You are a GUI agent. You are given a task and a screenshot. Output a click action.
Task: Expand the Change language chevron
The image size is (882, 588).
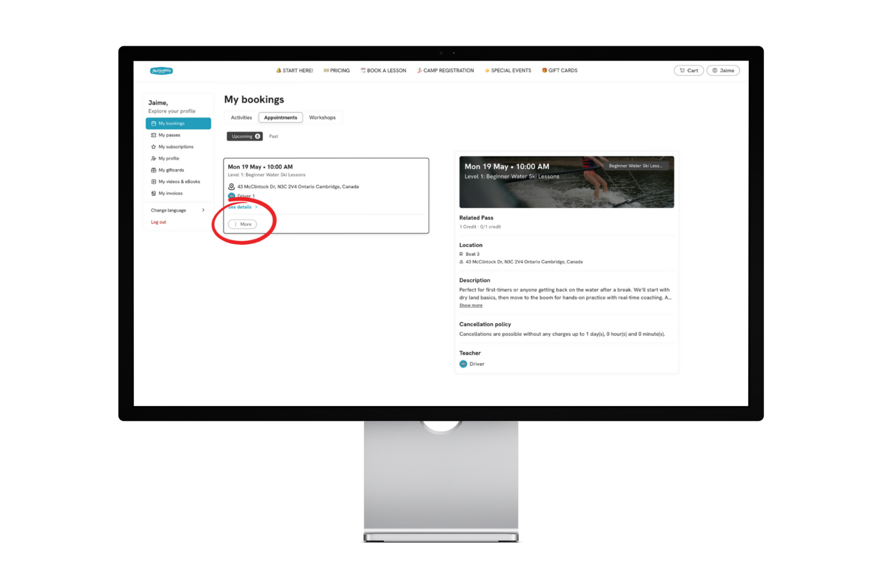tap(203, 210)
